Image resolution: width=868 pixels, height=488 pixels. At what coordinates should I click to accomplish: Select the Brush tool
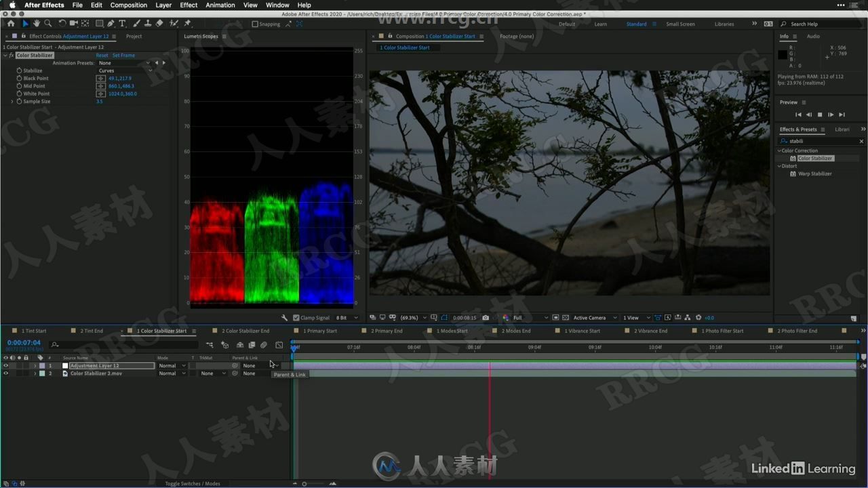tap(137, 24)
